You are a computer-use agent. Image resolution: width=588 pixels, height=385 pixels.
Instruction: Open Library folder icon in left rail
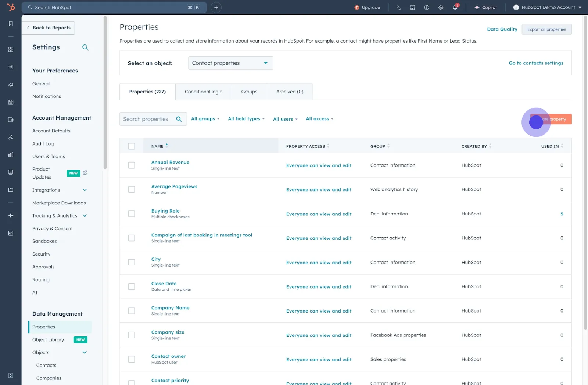point(11,190)
